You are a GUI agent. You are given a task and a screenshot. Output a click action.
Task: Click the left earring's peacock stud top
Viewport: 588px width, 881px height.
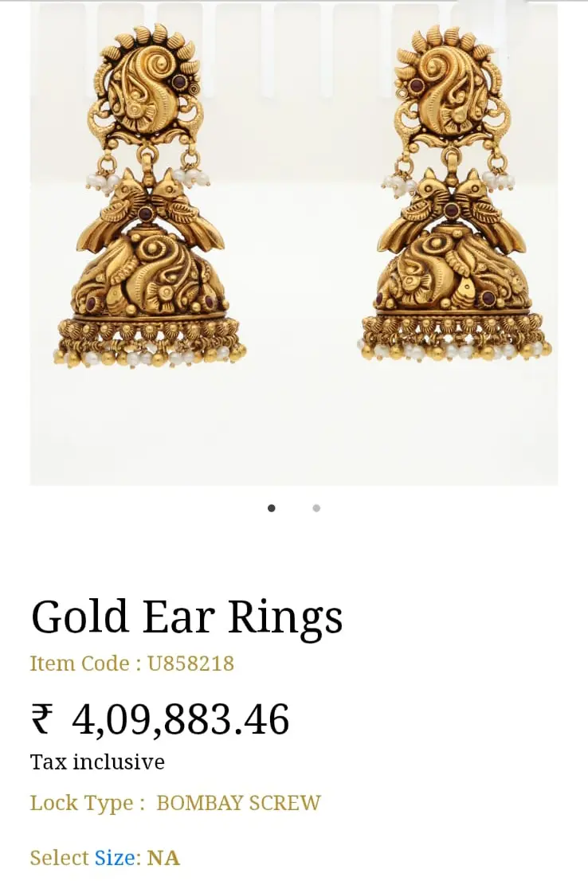(x=145, y=84)
